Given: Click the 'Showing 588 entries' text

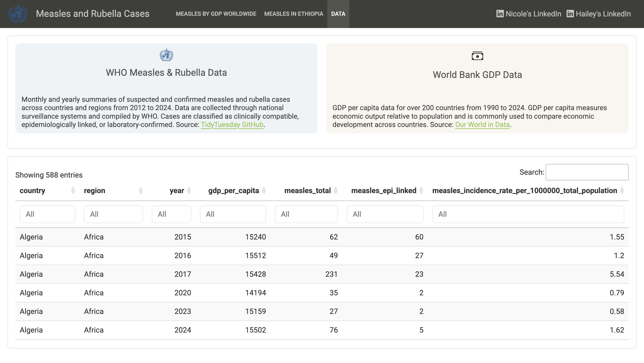Looking at the screenshot, I should coord(49,175).
